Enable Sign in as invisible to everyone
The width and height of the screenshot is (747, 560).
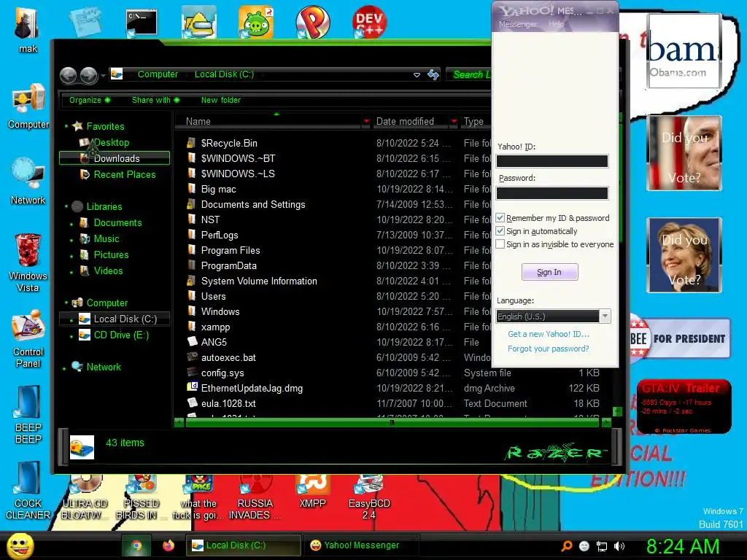500,244
